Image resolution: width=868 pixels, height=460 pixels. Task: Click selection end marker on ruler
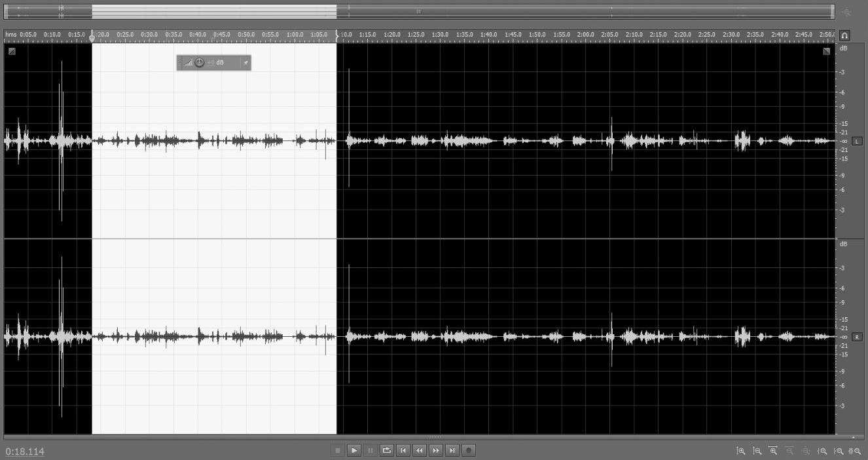click(x=337, y=36)
